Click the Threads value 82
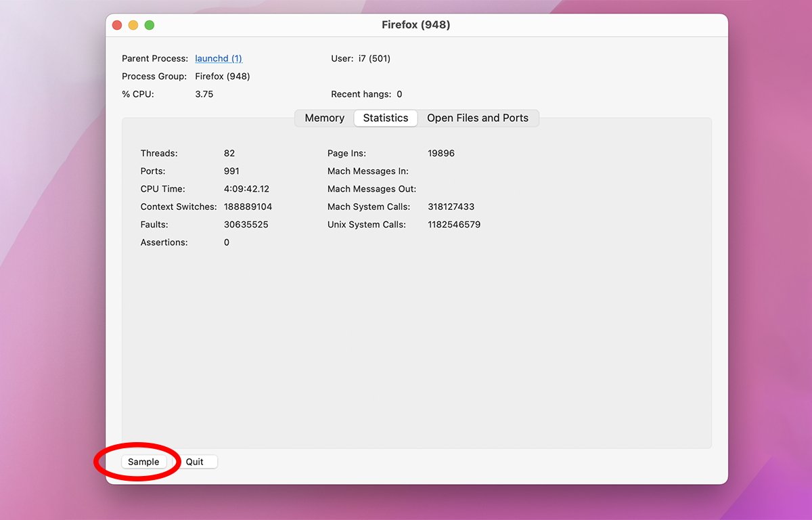 coord(229,154)
